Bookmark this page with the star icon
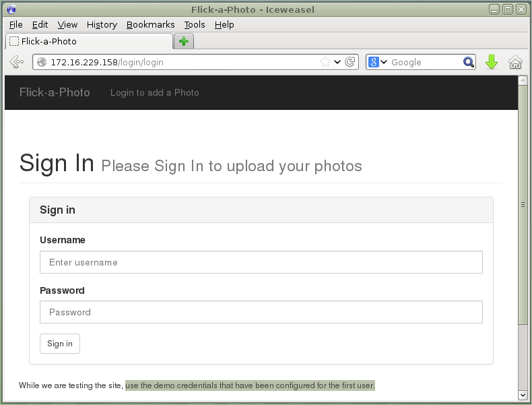This screenshot has height=405, width=532. click(325, 62)
